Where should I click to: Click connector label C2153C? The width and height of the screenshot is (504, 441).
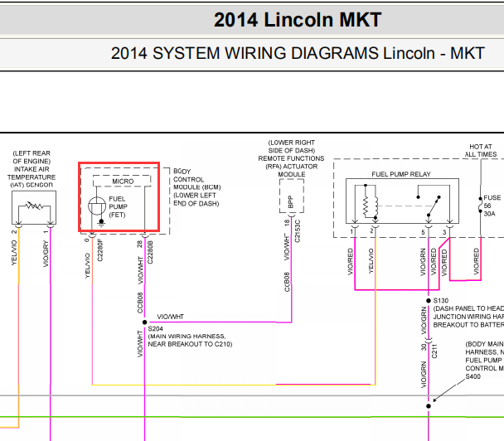pyautogui.click(x=297, y=231)
